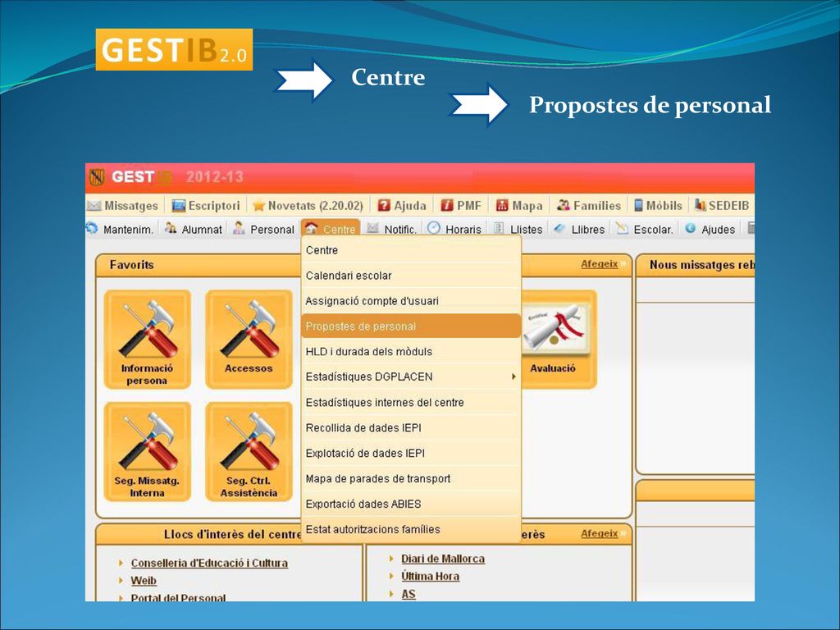The image size is (840, 630).
Task: Open the Accessos favorite tile
Action: point(249,340)
